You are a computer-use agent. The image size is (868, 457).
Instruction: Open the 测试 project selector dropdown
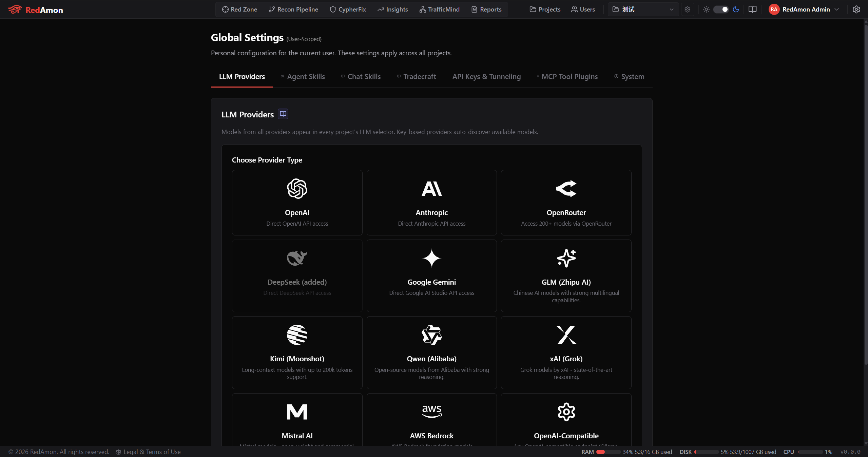tap(643, 9)
